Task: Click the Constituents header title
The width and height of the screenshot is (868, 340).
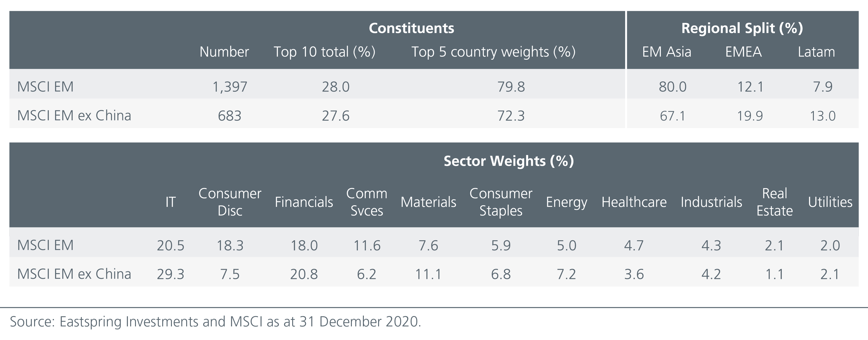Action: [x=411, y=28]
